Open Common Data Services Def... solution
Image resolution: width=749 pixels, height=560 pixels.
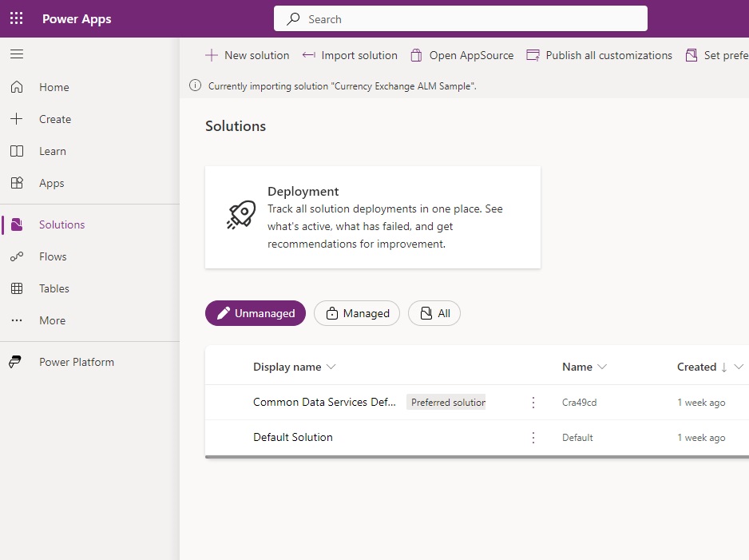click(324, 403)
